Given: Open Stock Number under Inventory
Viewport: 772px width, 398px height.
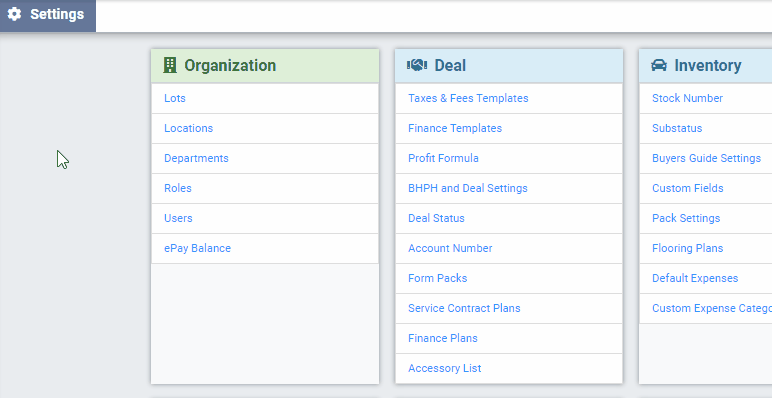Looking at the screenshot, I should 687,98.
